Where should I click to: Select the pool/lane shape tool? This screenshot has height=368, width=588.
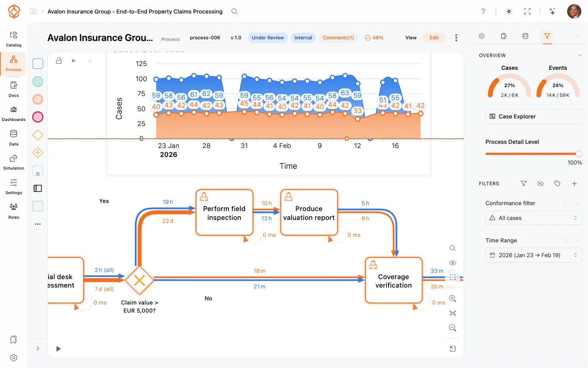38,188
